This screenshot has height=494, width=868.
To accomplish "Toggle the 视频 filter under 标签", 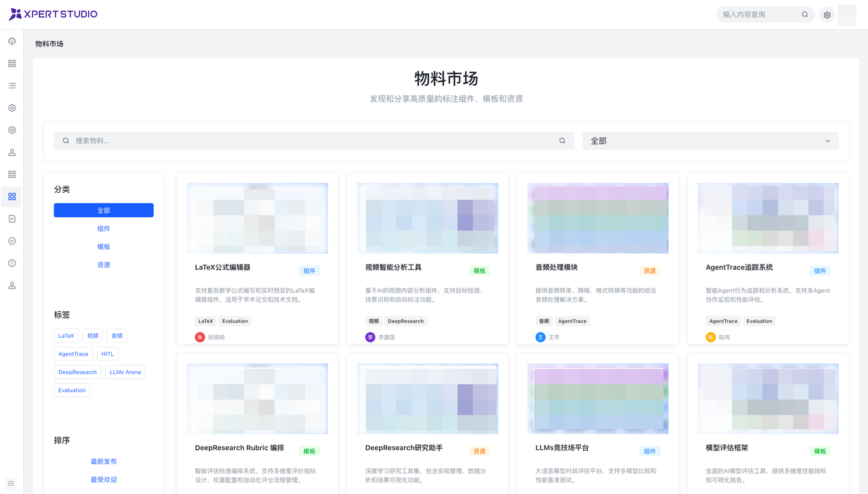I will click(x=93, y=336).
